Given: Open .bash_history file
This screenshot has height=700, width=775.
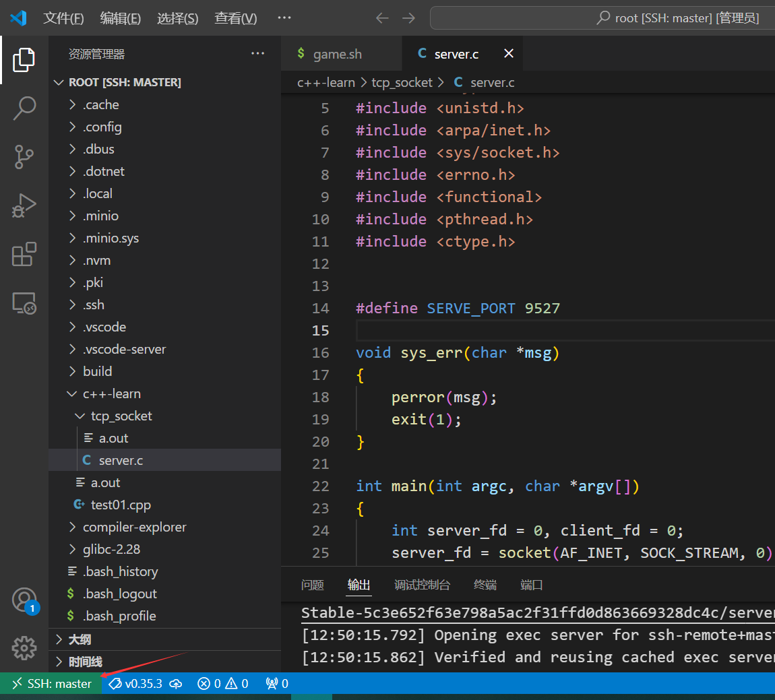Looking at the screenshot, I should 164,571.
